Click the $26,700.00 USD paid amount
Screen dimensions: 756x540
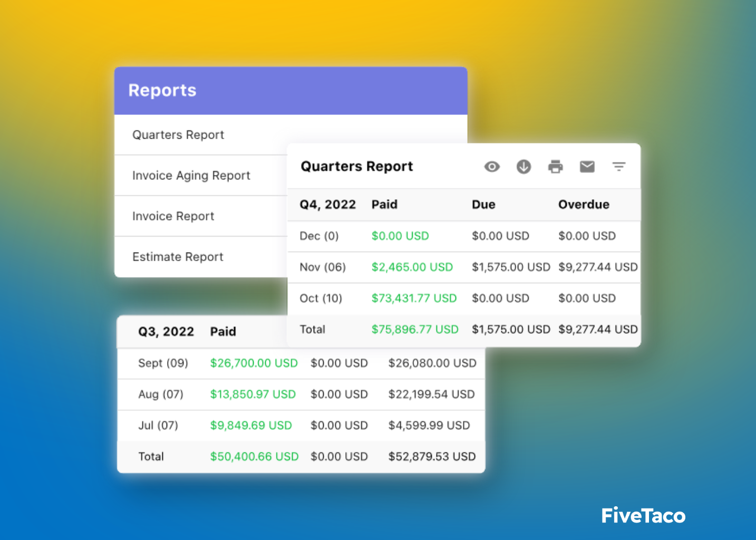[x=254, y=363]
